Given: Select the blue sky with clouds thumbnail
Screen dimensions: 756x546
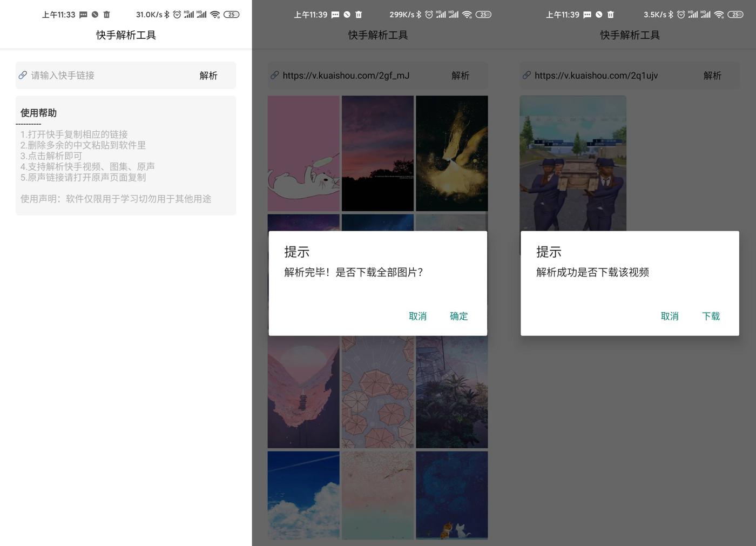Looking at the screenshot, I should [303, 495].
